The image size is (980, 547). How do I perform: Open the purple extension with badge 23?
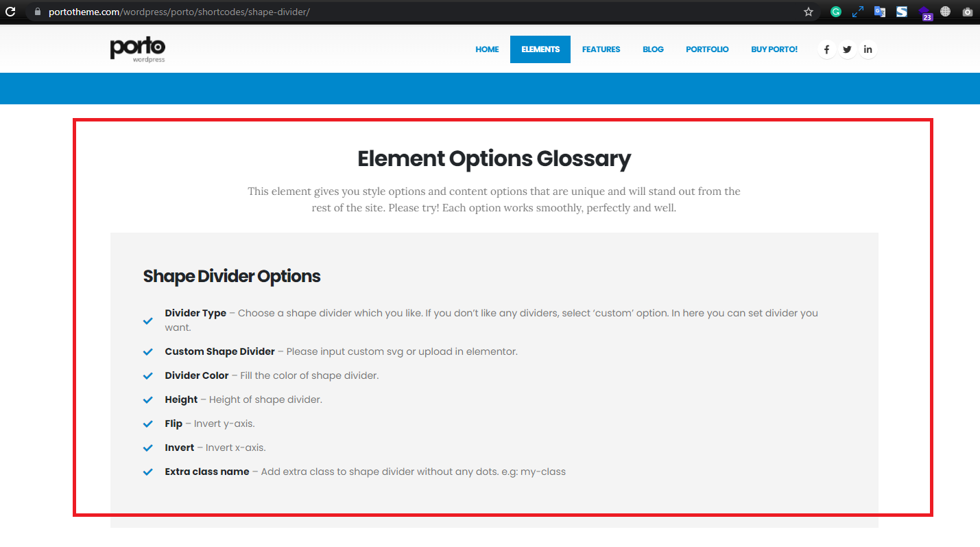pos(925,13)
